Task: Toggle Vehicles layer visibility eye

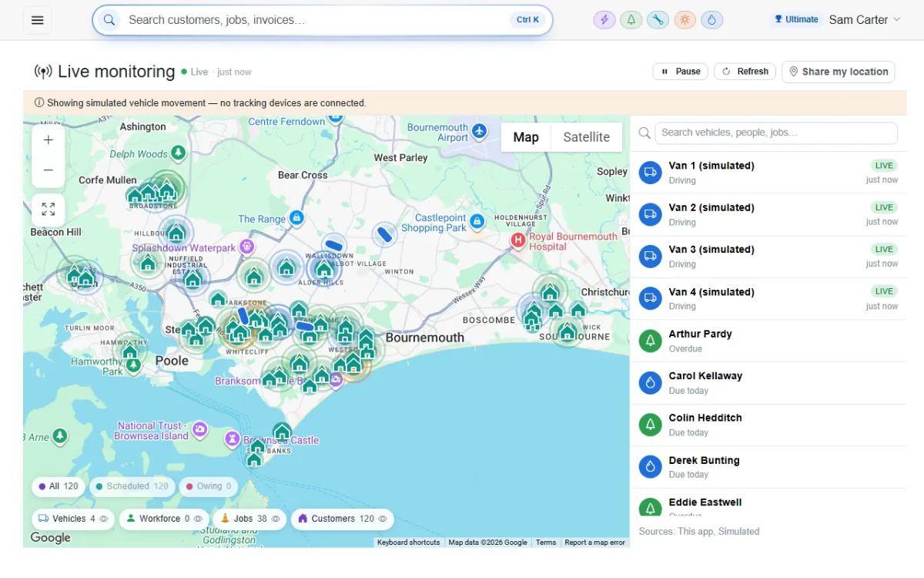Action: 104,519
